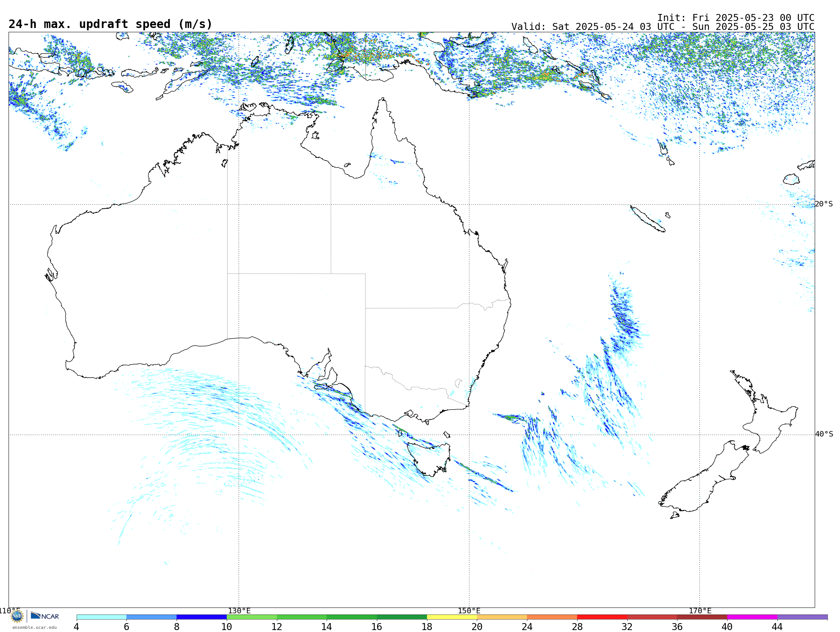840x632 pixels.
Task: Click the colorbar tick label '24'
Action: (527, 627)
